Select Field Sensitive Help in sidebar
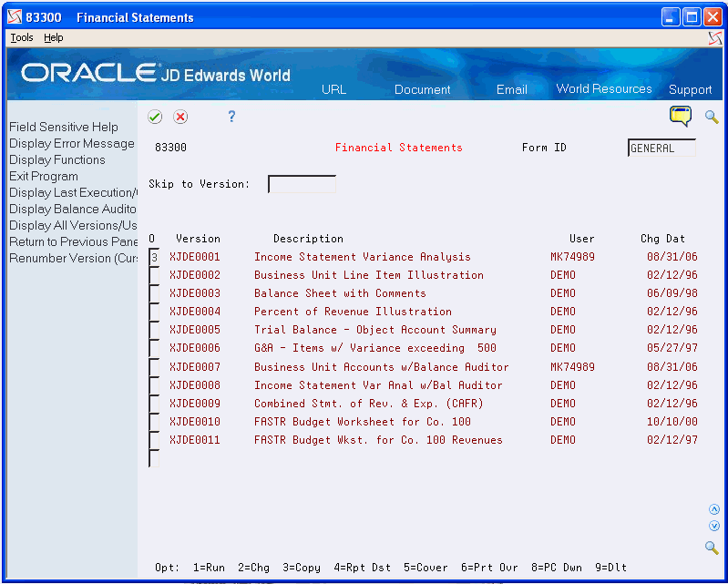This screenshot has width=728, height=584. point(64,127)
